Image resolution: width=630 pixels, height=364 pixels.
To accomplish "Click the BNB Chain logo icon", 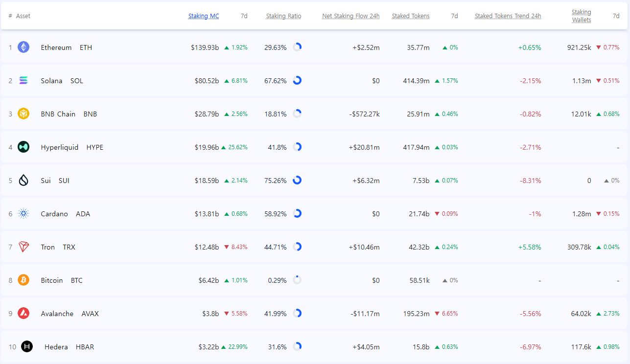I will click(x=23, y=114).
